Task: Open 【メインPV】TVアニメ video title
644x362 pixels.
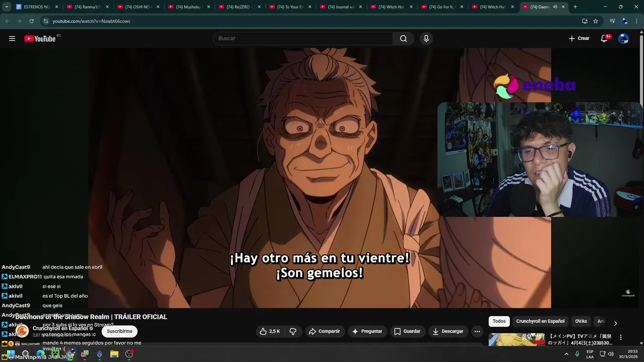Action: [581, 339]
